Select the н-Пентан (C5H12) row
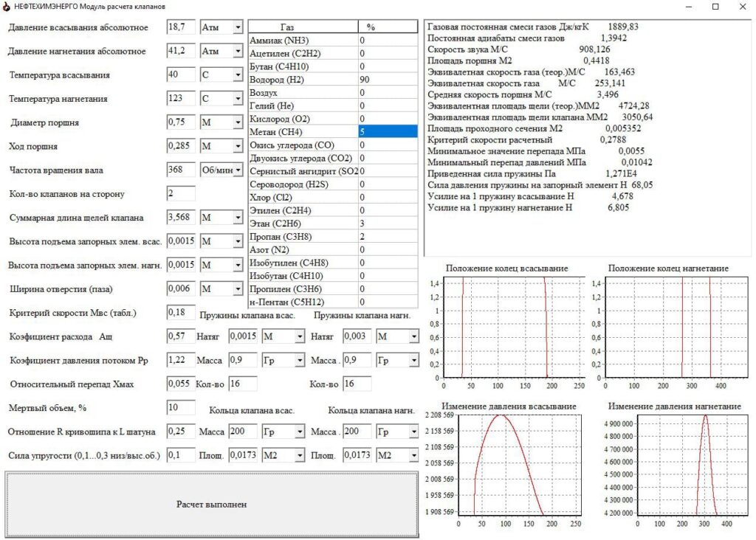The width and height of the screenshot is (756, 540). 333,302
